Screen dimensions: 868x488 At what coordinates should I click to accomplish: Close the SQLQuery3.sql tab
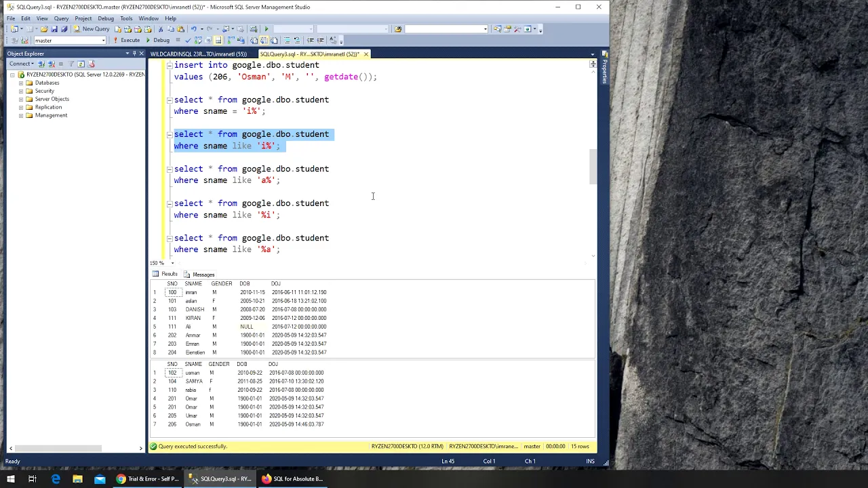pos(366,54)
